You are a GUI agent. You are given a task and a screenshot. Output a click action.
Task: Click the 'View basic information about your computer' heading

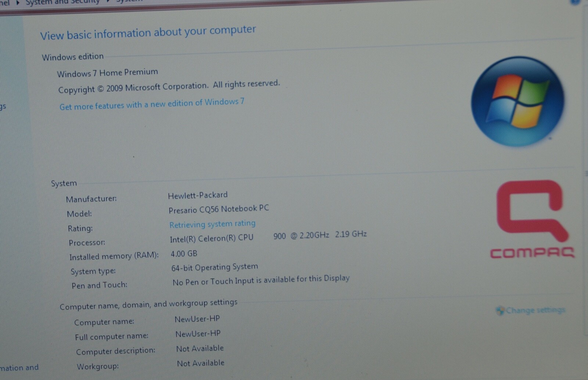pos(148,33)
